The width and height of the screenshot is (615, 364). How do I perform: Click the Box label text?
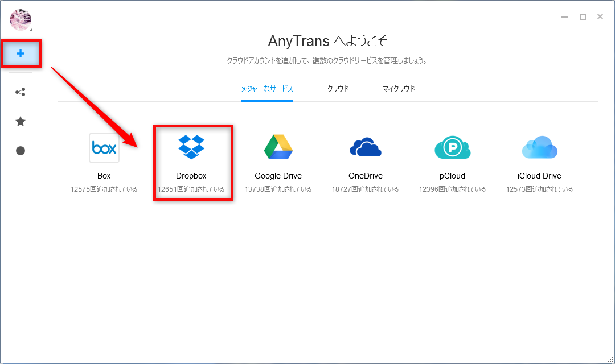pos(104,176)
